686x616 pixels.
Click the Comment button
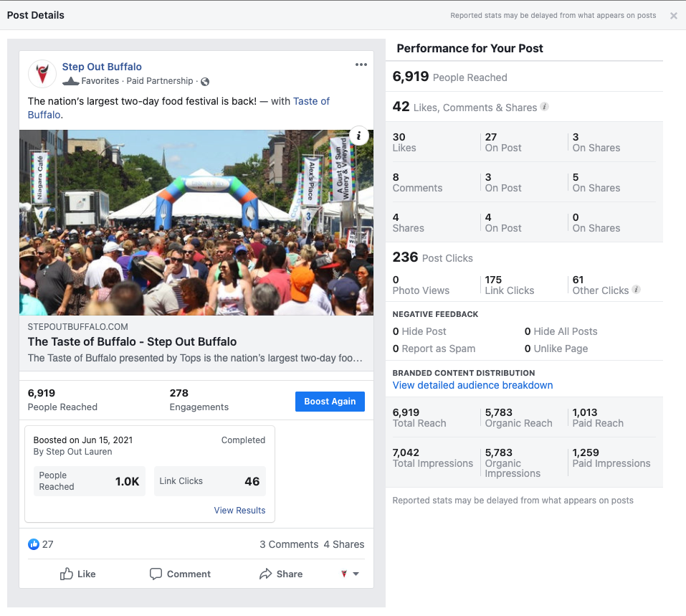click(x=180, y=574)
